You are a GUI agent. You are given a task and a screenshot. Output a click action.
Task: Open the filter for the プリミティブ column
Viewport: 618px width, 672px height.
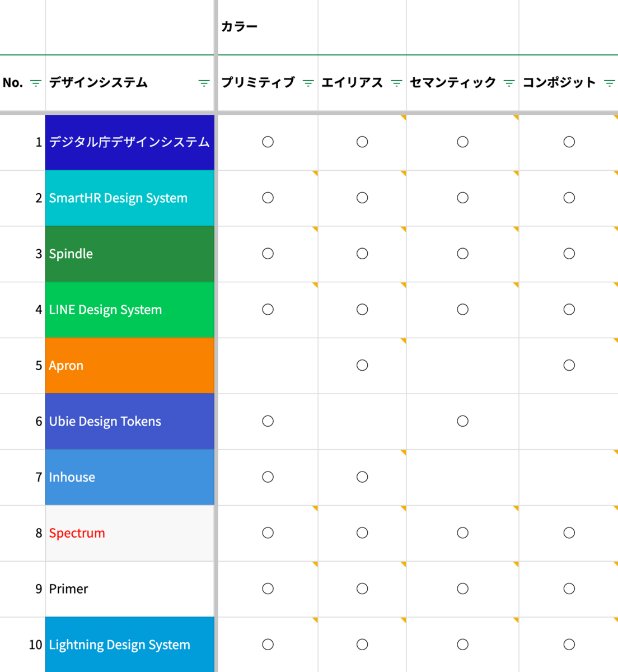pos(308,83)
